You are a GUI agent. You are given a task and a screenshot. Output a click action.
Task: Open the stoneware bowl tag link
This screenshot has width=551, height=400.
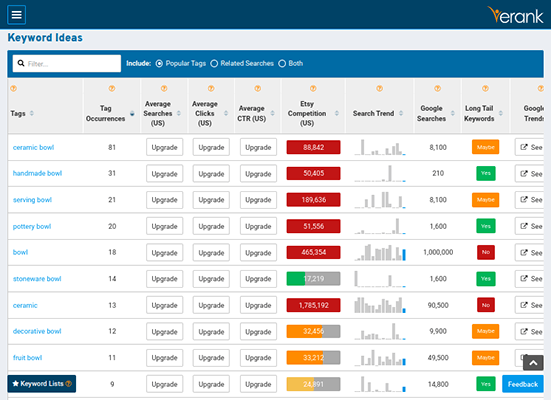pyautogui.click(x=37, y=279)
